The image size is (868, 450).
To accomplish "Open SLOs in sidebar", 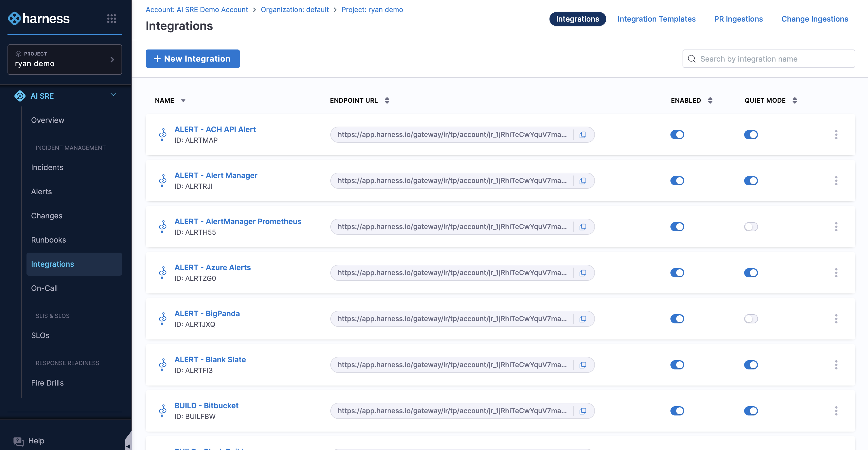I will 40,335.
